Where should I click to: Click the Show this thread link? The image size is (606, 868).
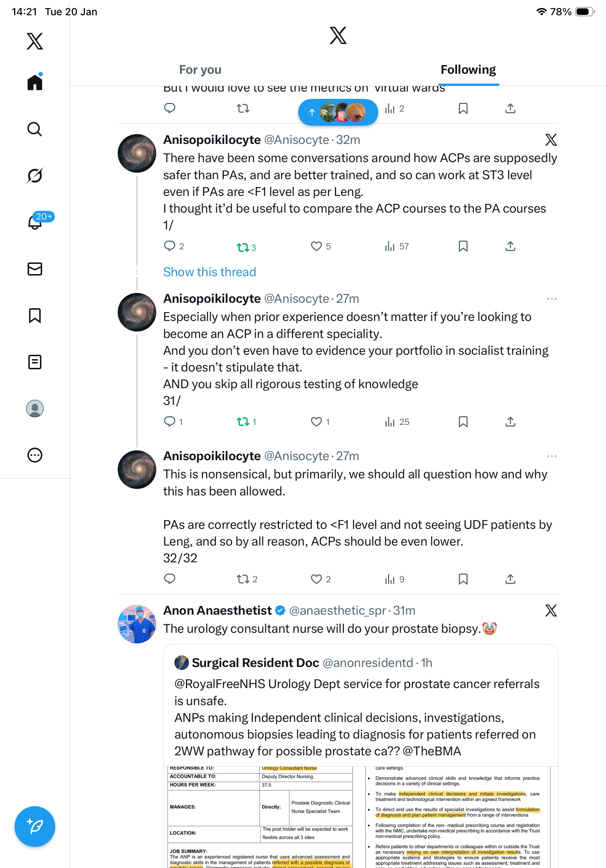209,272
